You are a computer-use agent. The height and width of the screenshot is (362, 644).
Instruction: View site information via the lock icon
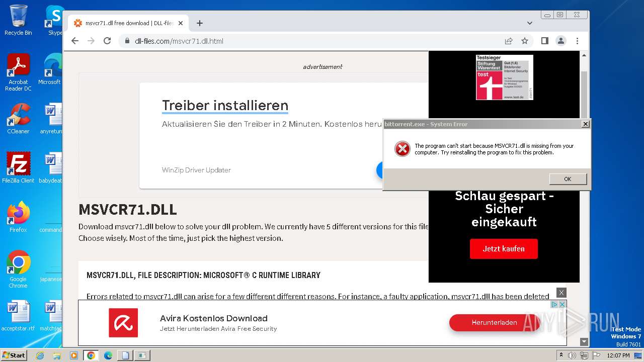(127, 41)
